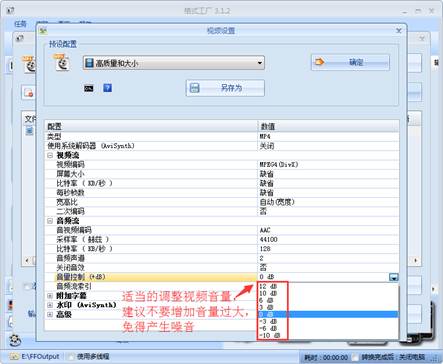Click the AAC audio codec value

pyautogui.click(x=265, y=230)
